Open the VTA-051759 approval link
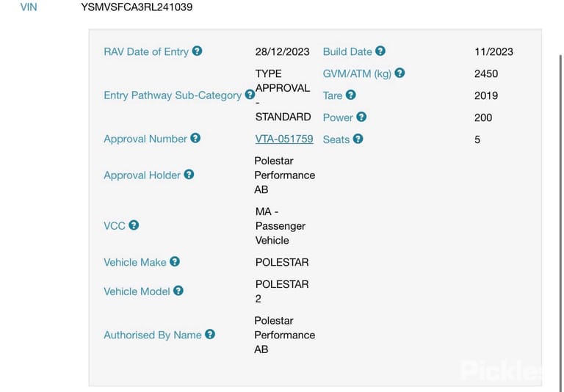564x392 pixels. click(284, 139)
